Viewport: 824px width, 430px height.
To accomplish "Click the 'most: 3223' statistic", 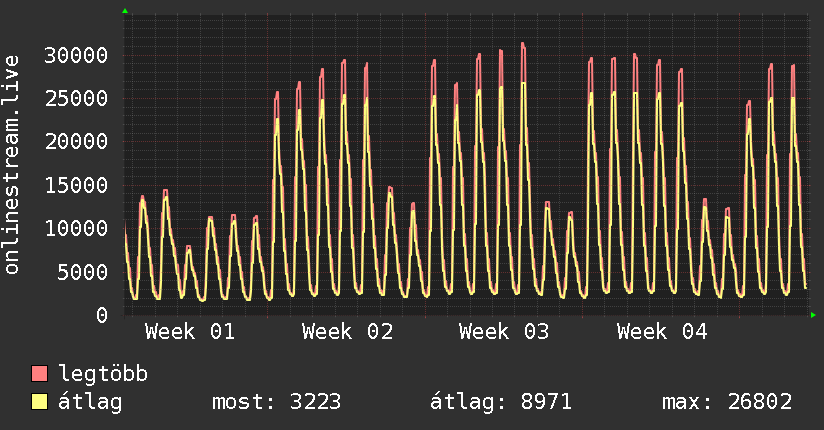I will pyautogui.click(x=277, y=402).
